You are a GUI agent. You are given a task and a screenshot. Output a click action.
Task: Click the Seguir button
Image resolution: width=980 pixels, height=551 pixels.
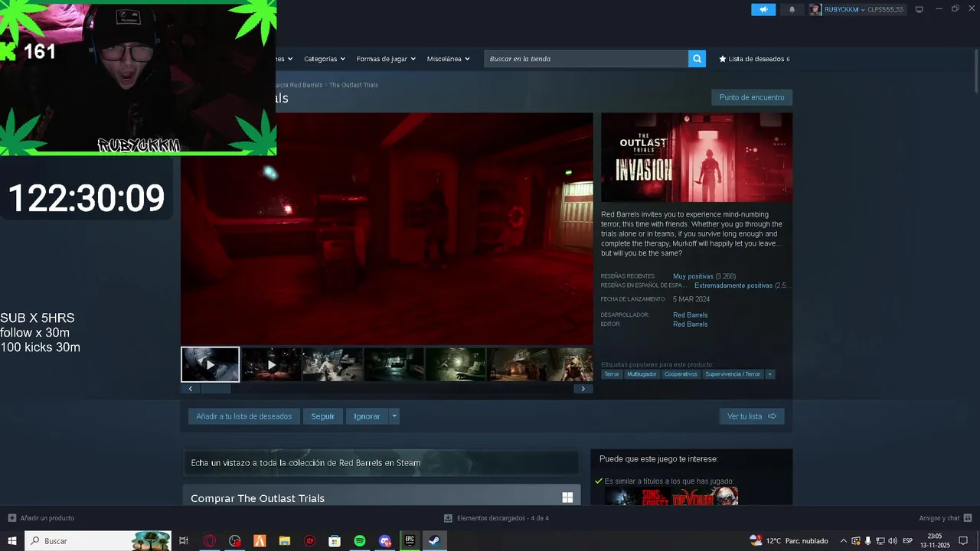[x=322, y=416]
